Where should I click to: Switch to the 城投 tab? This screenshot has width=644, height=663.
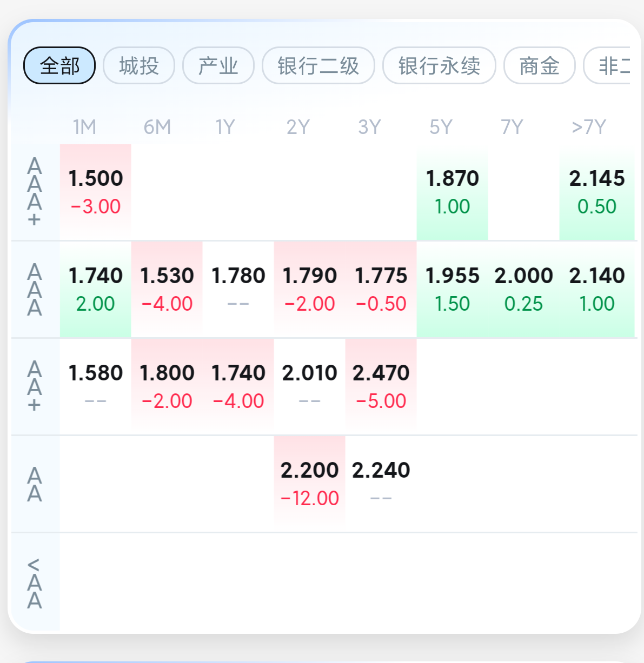[139, 66]
